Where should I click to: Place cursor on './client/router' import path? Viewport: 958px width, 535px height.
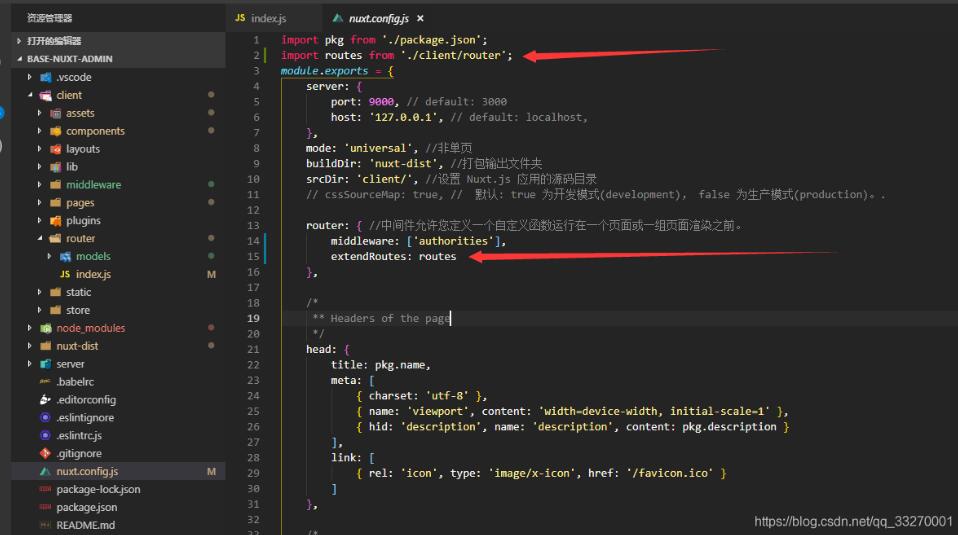(453, 55)
